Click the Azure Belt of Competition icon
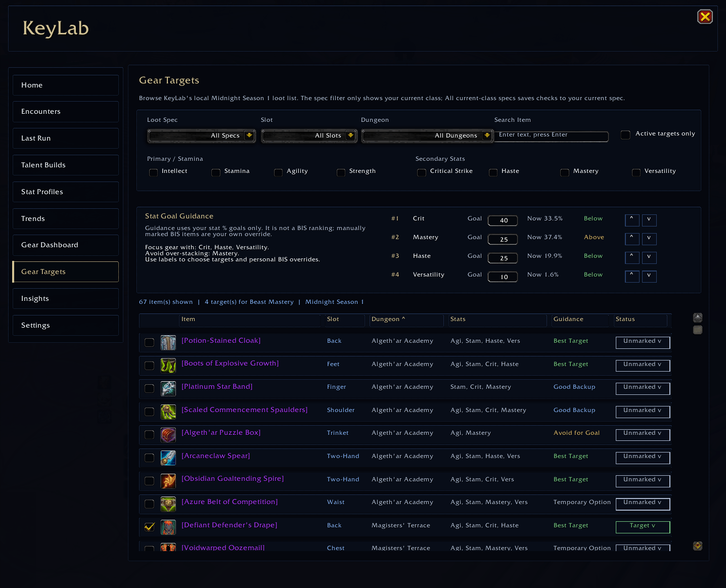This screenshot has width=726, height=588. 168,504
